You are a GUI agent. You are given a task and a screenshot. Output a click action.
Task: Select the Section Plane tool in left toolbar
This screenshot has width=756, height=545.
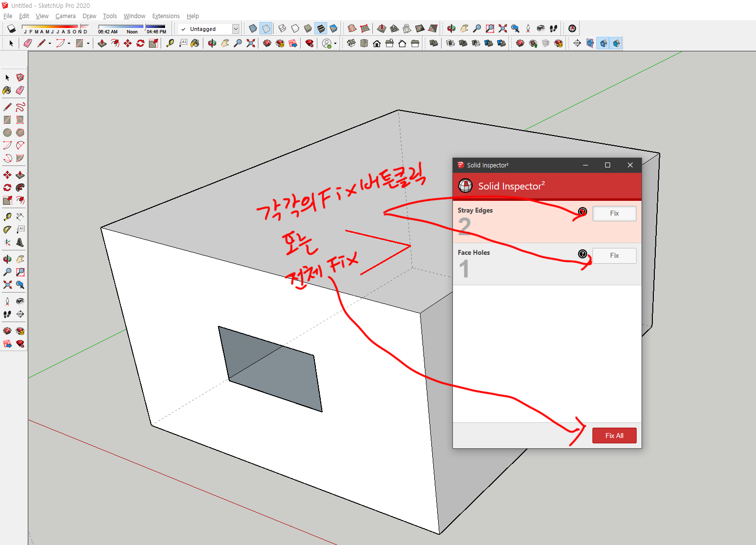(20, 314)
